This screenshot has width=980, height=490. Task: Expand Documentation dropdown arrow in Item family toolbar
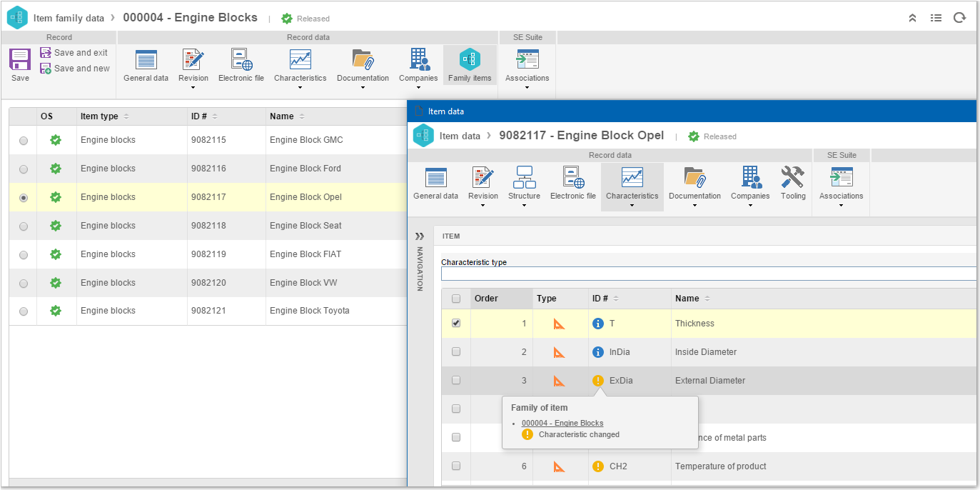click(x=363, y=88)
